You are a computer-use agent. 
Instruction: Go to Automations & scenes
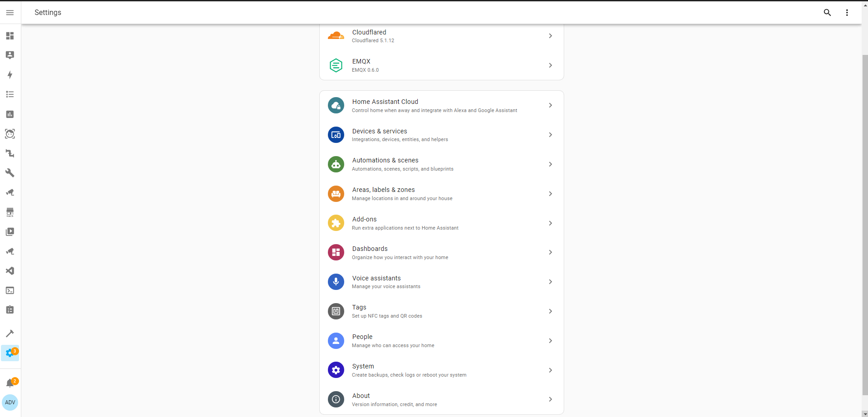click(x=442, y=164)
